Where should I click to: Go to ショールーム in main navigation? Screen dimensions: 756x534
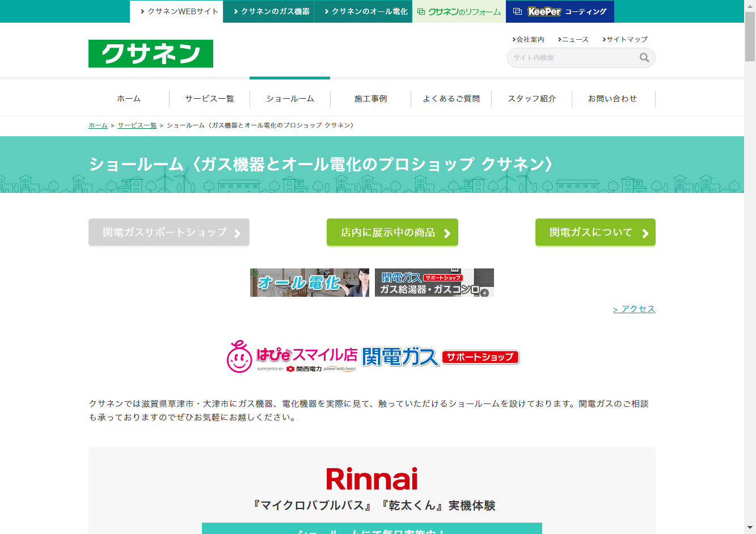[x=290, y=99]
